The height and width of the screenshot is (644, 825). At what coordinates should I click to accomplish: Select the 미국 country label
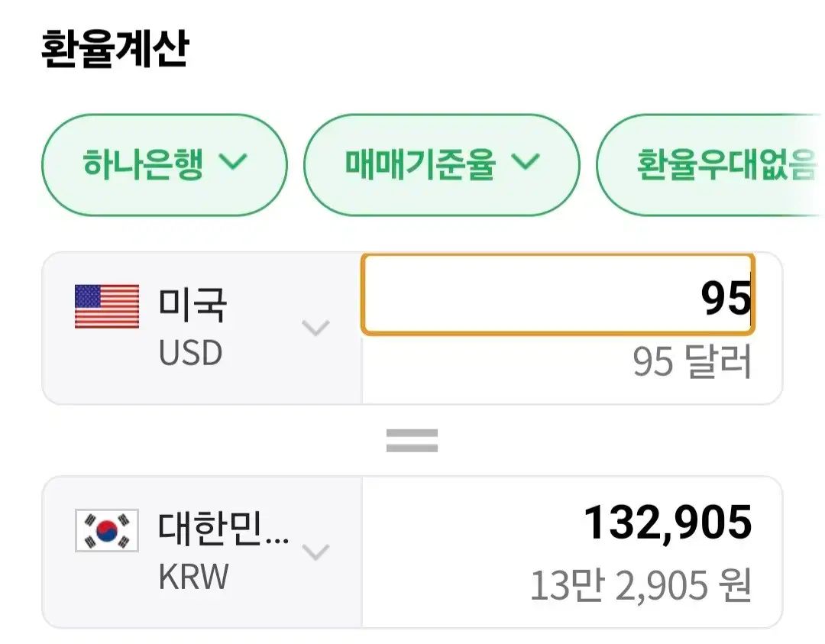pyautogui.click(x=192, y=305)
